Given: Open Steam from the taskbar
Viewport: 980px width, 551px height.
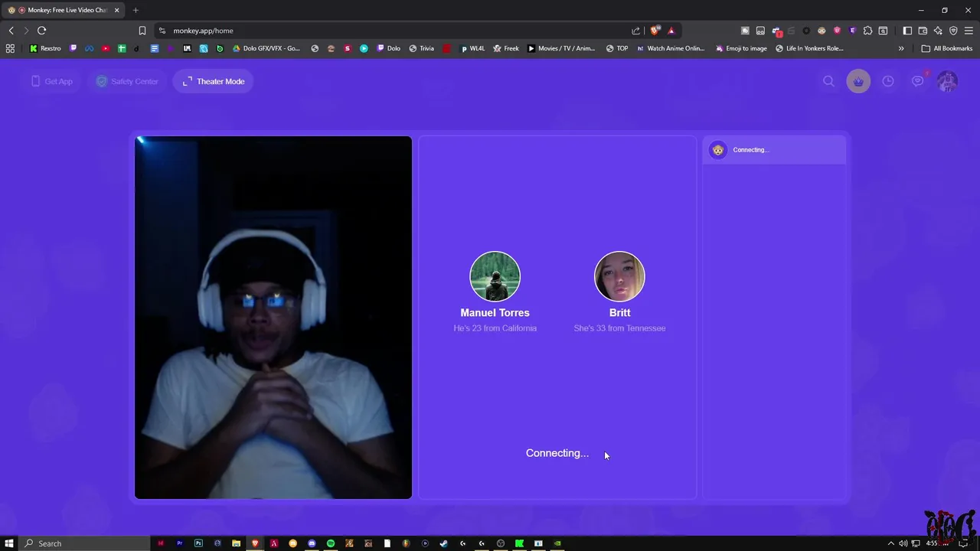Looking at the screenshot, I should click(x=444, y=543).
